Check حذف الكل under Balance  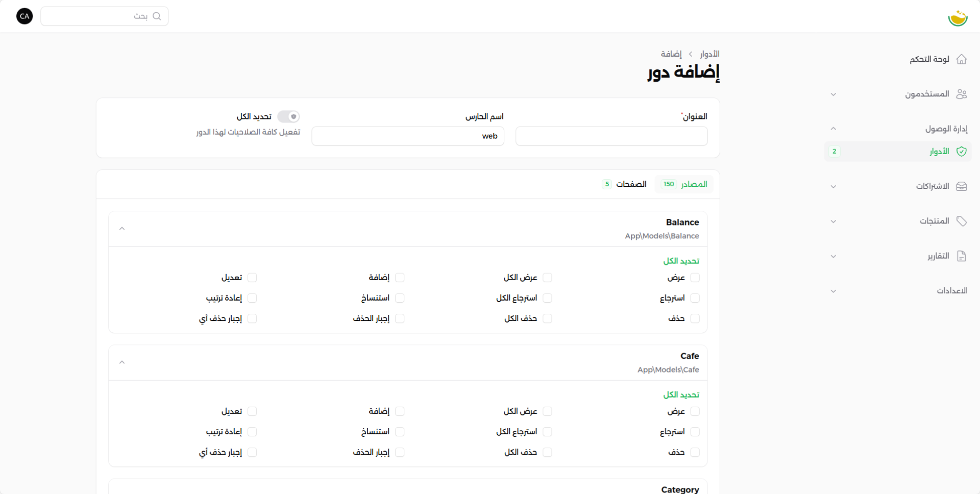coord(547,318)
